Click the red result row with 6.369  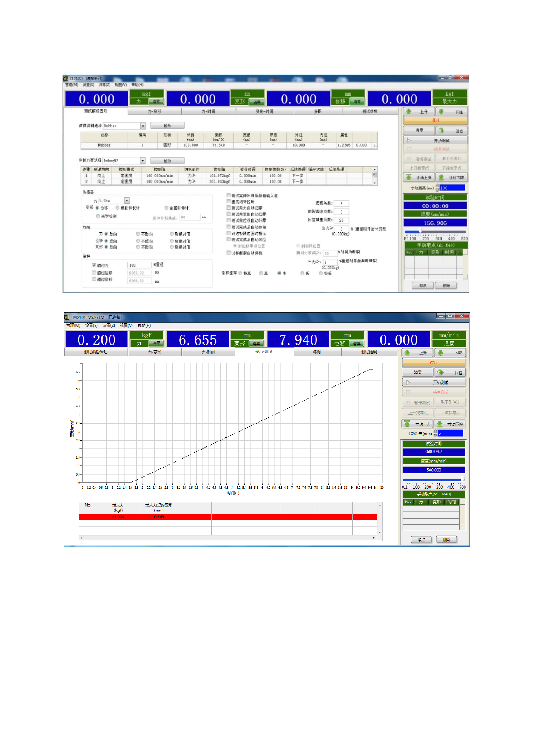[228, 517]
